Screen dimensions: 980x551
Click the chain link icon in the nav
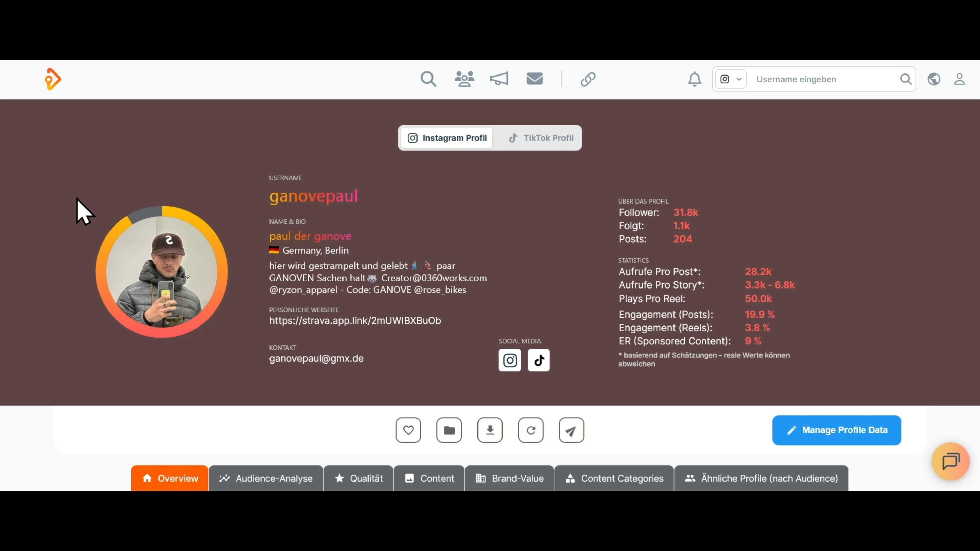[588, 79]
